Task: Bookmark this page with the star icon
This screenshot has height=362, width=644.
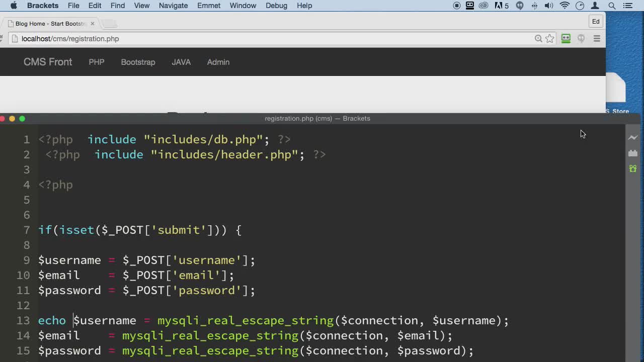Action: coord(550,39)
